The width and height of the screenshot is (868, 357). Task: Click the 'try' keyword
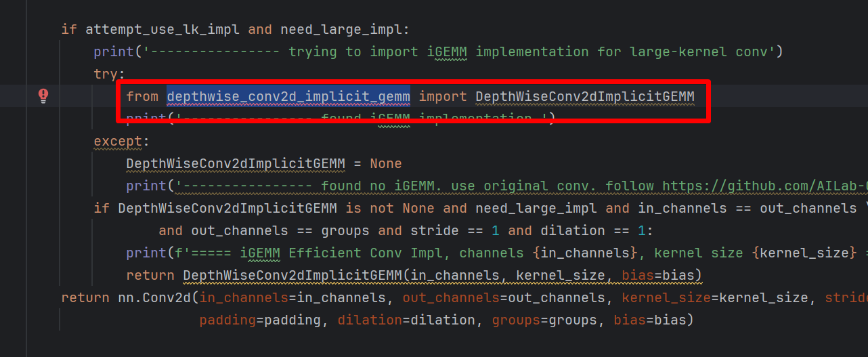coord(106,74)
